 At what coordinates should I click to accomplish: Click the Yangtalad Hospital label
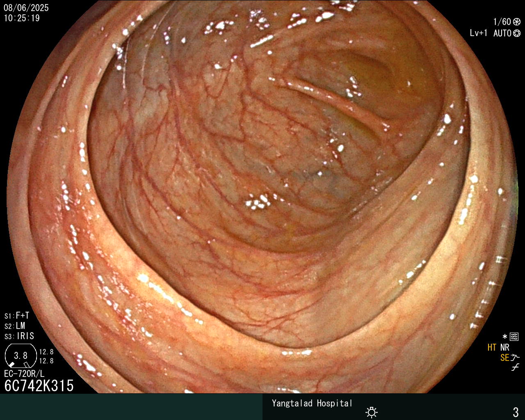(x=312, y=403)
